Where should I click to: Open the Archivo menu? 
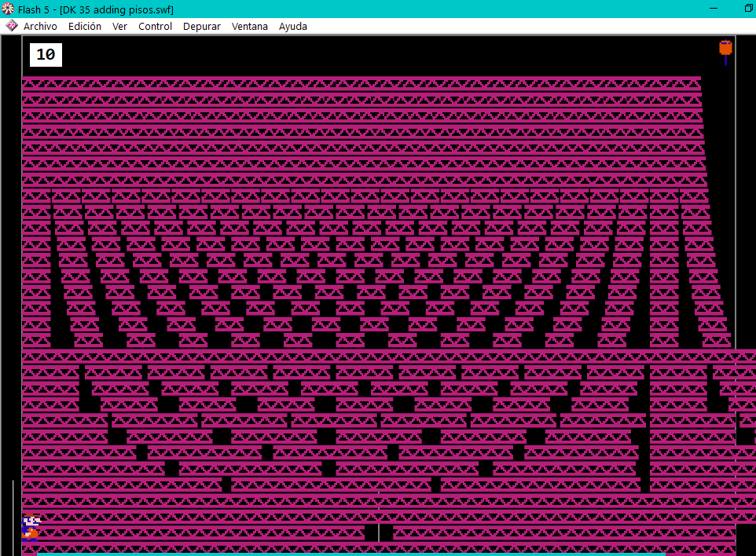[40, 27]
